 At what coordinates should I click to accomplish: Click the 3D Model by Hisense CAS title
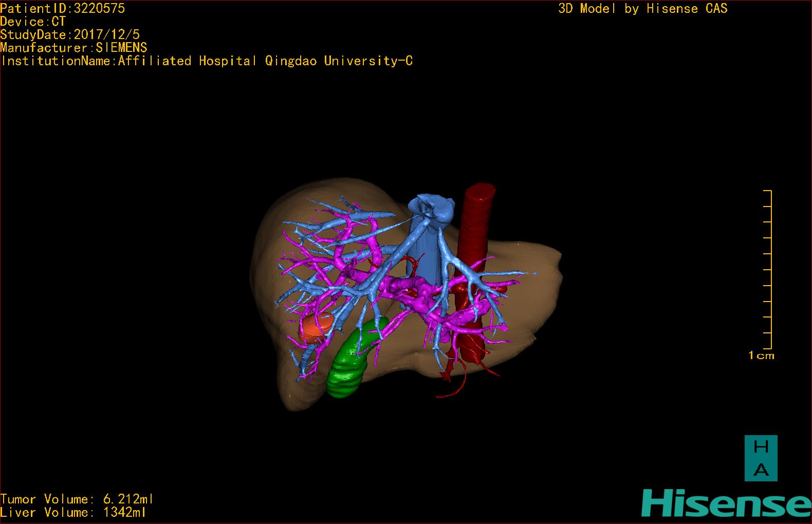pyautogui.click(x=643, y=8)
